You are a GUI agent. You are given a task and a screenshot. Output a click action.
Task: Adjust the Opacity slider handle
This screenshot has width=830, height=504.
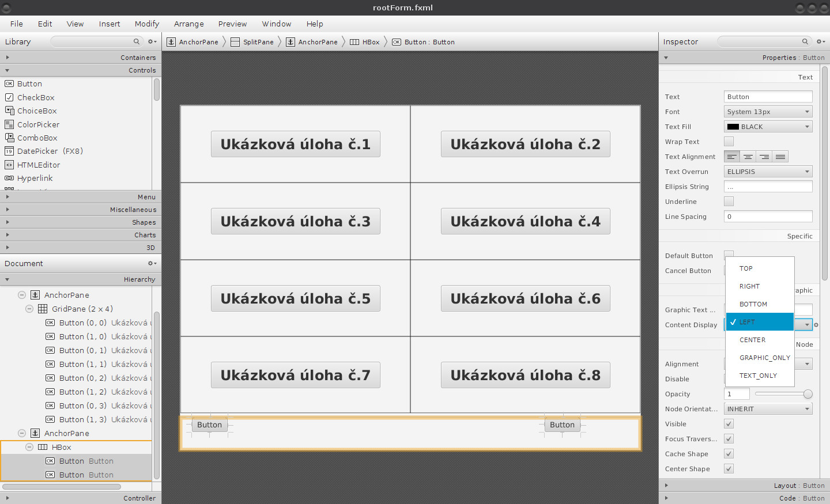[x=808, y=394]
